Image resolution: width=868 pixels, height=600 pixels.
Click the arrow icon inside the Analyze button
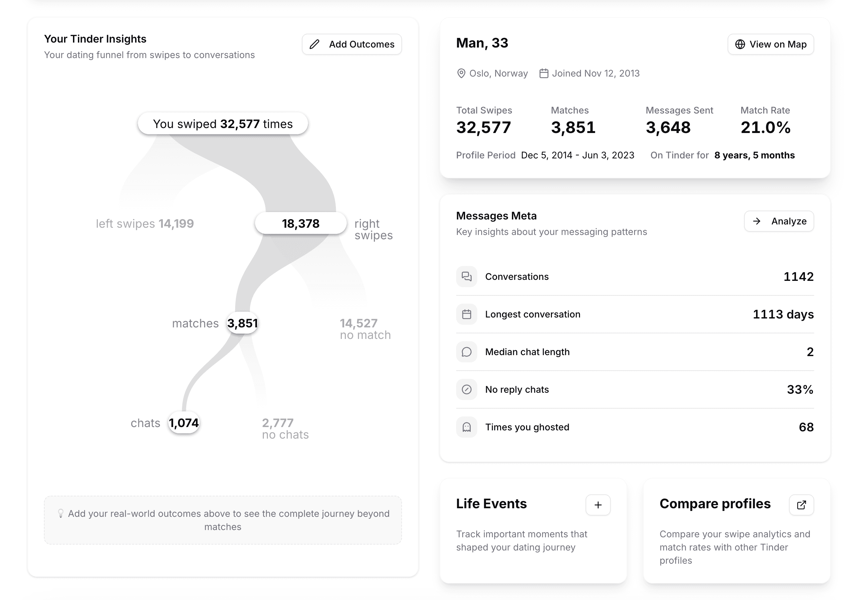click(756, 221)
